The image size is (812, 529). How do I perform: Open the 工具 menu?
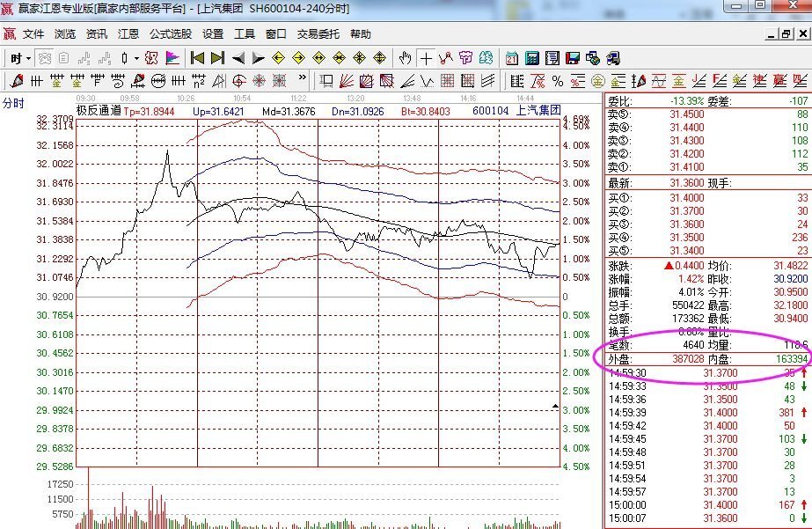[245, 34]
